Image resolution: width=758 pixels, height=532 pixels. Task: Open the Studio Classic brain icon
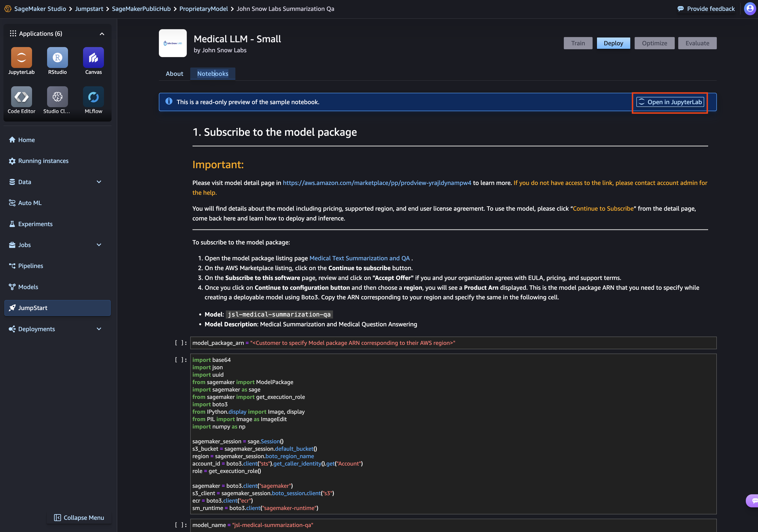pyautogui.click(x=58, y=97)
